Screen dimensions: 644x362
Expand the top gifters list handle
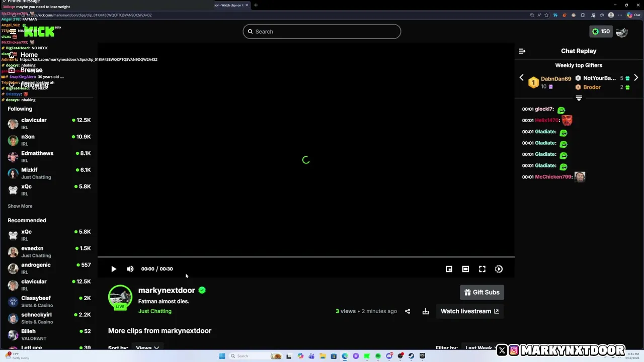click(579, 98)
